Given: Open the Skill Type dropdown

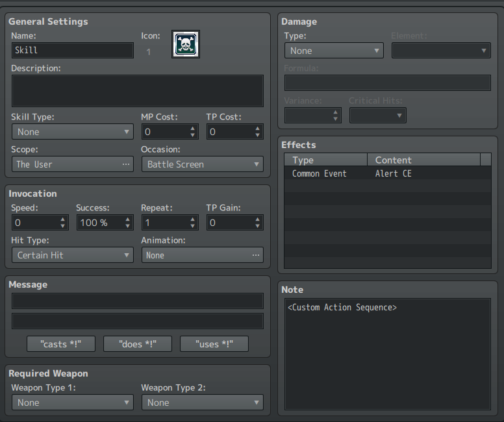Looking at the screenshot, I should (73, 132).
